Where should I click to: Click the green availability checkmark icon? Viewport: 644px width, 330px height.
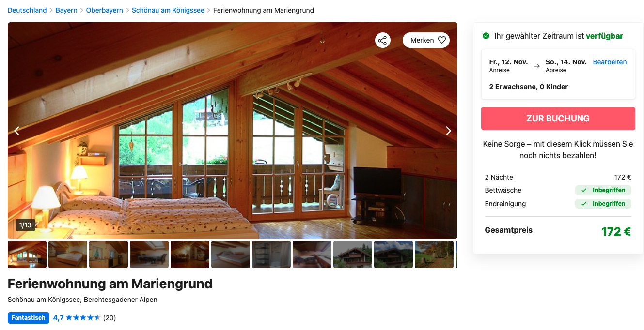pyautogui.click(x=486, y=36)
